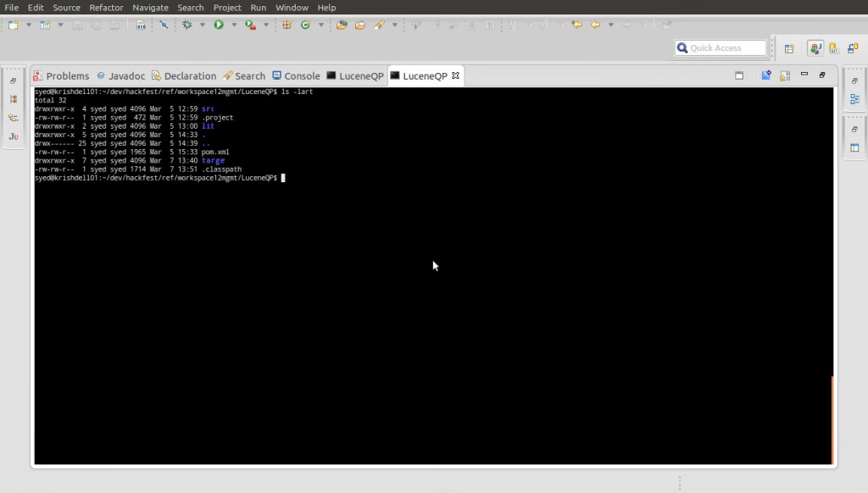Expand the External Tools dropdown arrow

point(265,25)
